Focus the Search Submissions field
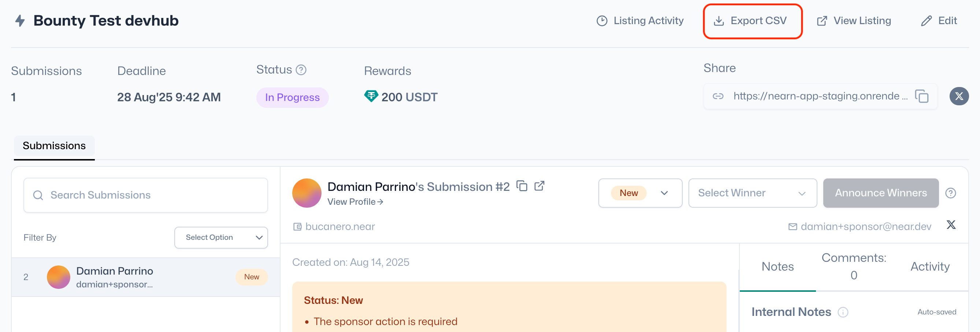The image size is (980, 332). click(x=146, y=195)
